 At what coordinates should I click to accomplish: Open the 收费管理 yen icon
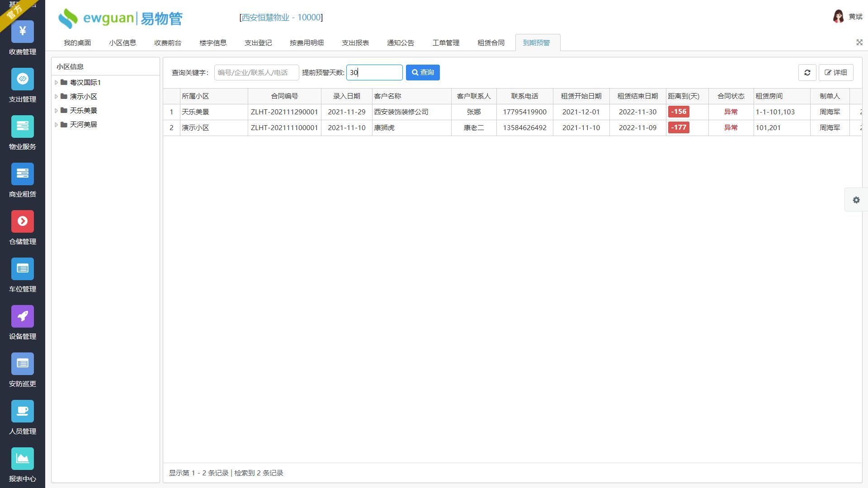tap(22, 32)
